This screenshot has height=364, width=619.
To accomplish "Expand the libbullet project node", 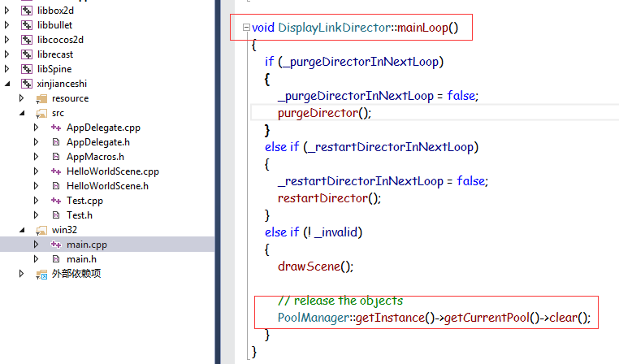I will (6, 25).
